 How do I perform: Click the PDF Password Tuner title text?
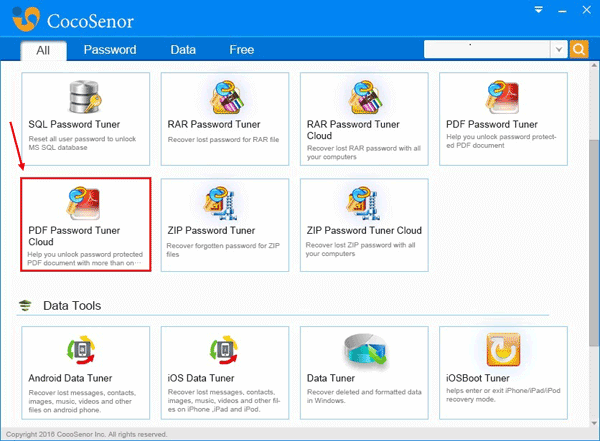492,124
